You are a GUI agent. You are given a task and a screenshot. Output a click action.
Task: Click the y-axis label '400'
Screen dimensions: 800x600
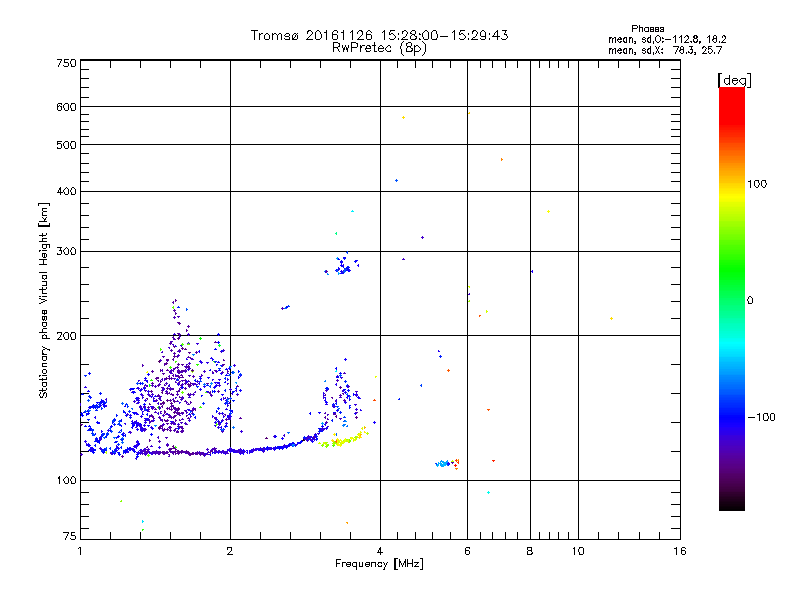66,191
